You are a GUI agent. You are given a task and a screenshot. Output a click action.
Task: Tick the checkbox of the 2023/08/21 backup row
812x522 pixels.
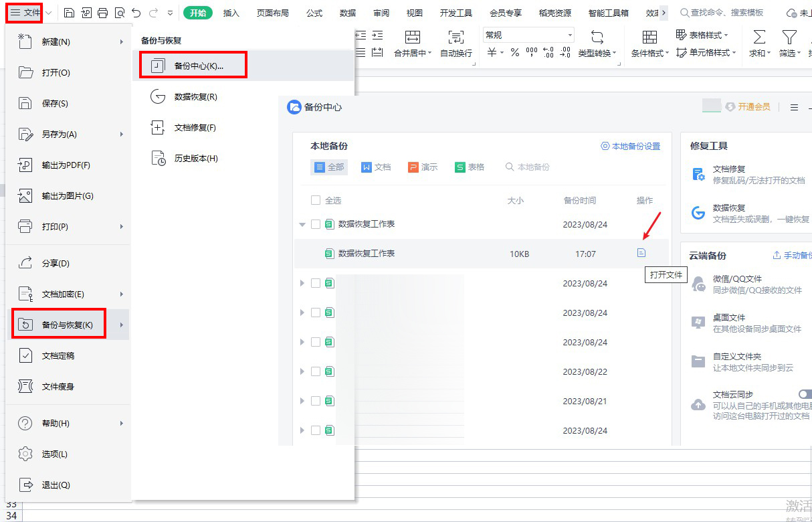(316, 401)
